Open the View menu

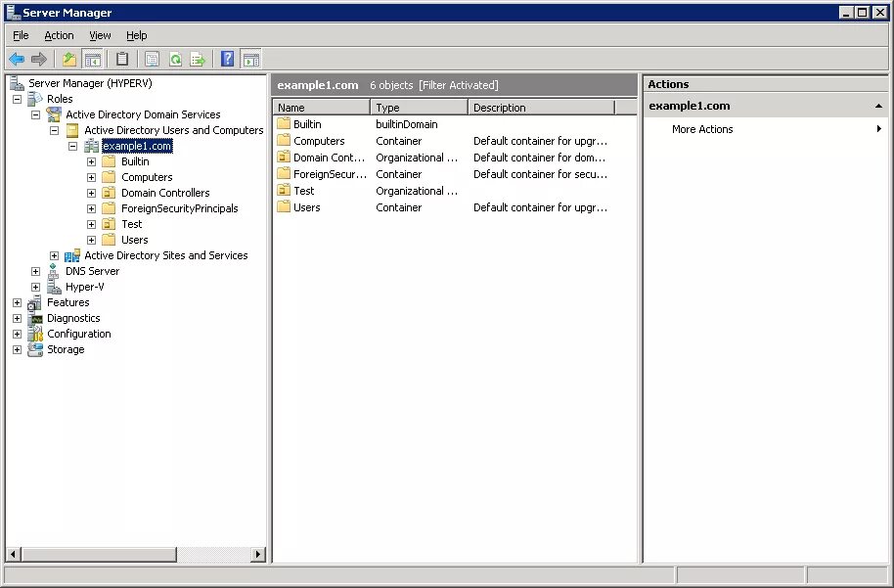100,35
